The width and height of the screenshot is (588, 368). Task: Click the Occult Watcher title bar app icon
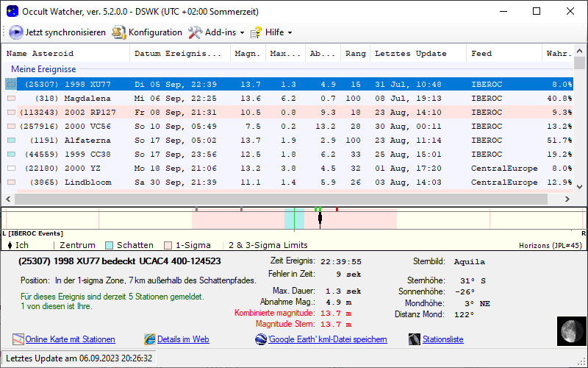click(10, 11)
